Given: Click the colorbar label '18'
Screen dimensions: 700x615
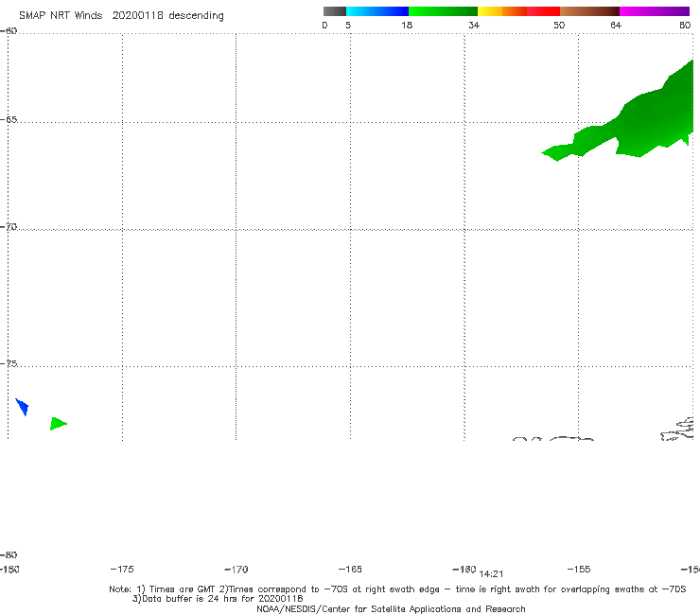Looking at the screenshot, I should [407, 26].
